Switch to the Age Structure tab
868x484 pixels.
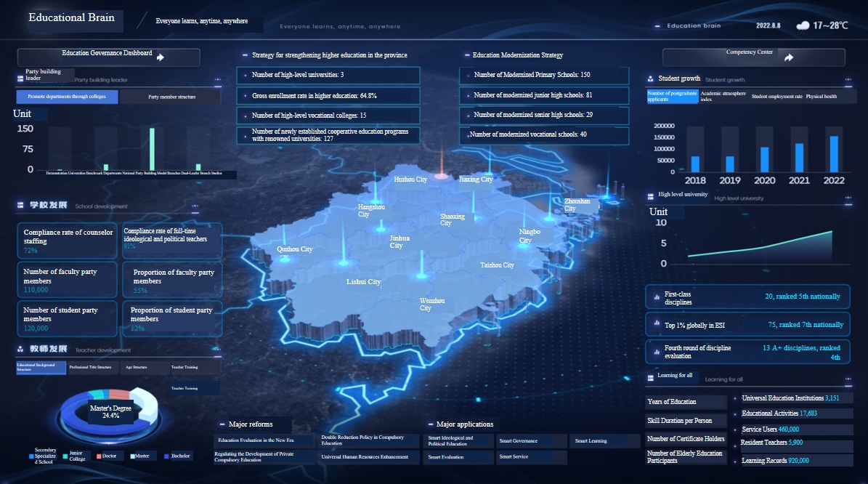[137, 367]
